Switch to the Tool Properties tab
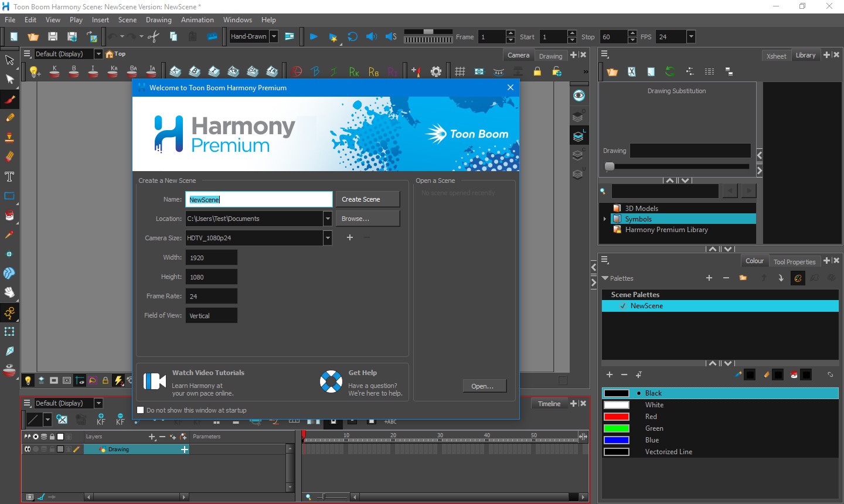The height and width of the screenshot is (504, 844). coord(794,262)
